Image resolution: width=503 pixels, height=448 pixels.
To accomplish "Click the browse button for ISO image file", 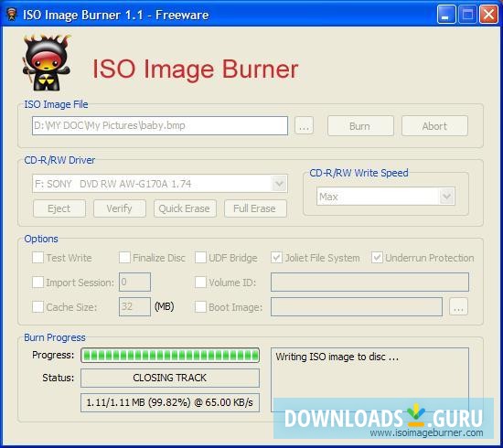I will [304, 125].
